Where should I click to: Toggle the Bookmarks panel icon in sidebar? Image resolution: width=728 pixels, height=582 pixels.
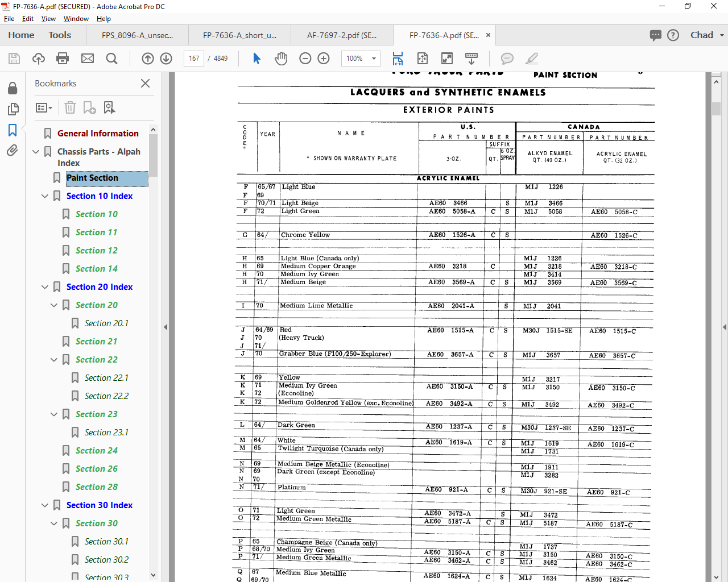coord(12,130)
